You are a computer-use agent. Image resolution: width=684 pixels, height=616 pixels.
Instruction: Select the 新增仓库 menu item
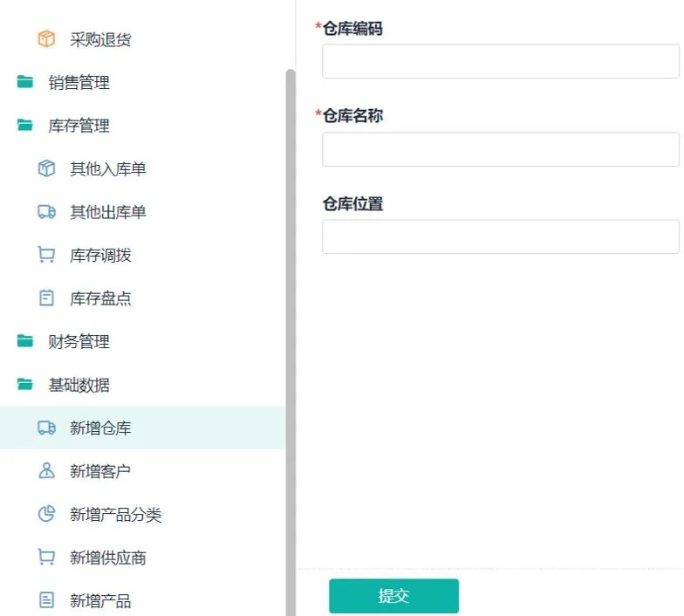pyautogui.click(x=143, y=428)
